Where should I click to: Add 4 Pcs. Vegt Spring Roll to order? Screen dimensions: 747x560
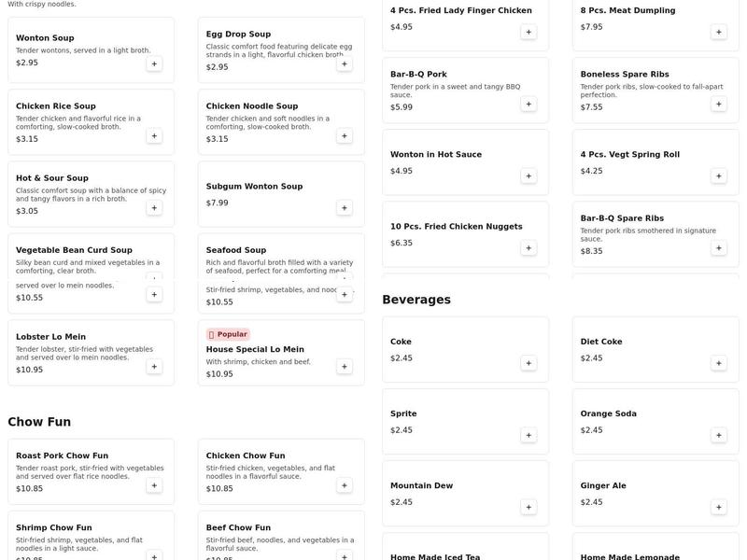pyautogui.click(x=719, y=176)
